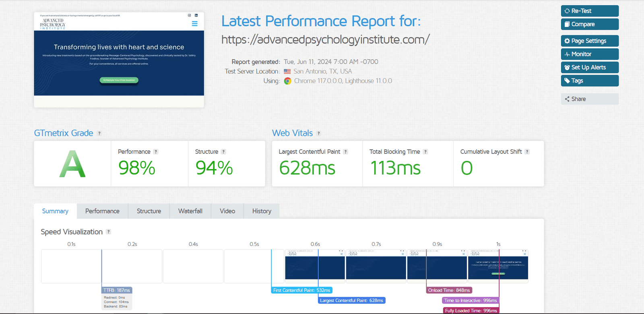Open the Waterfall tab
Image resolution: width=644 pixels, height=314 pixels.
(x=190, y=211)
